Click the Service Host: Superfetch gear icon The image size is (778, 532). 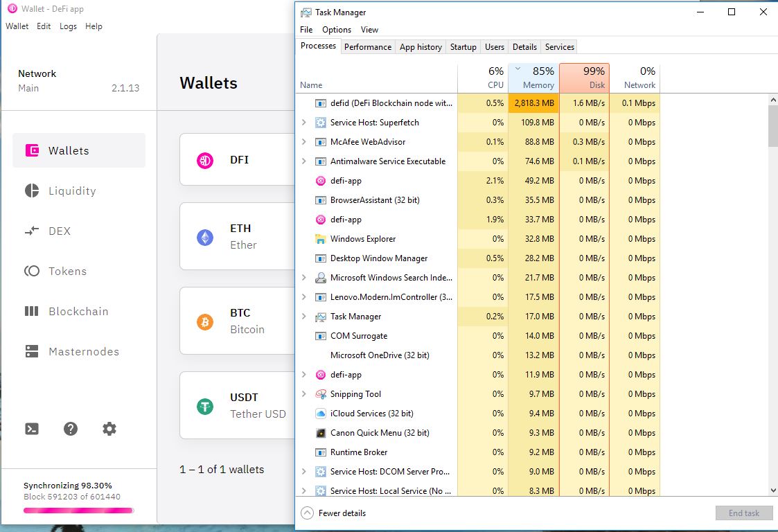(x=321, y=123)
